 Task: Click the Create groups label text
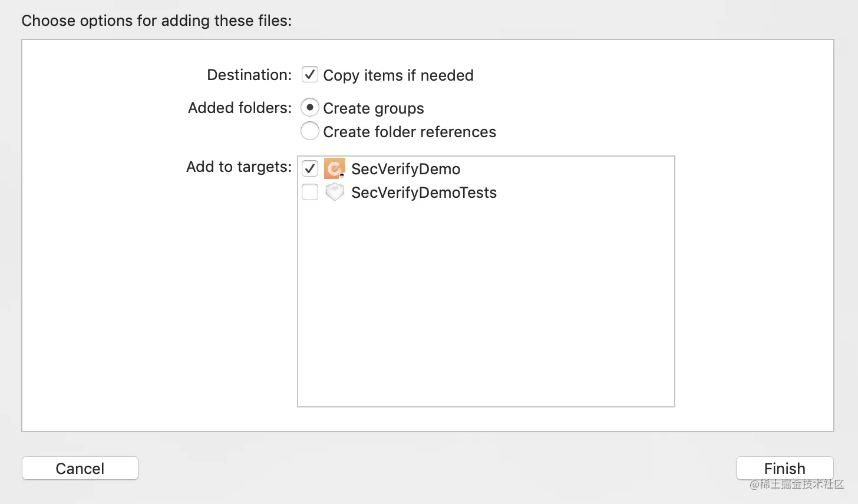click(374, 108)
